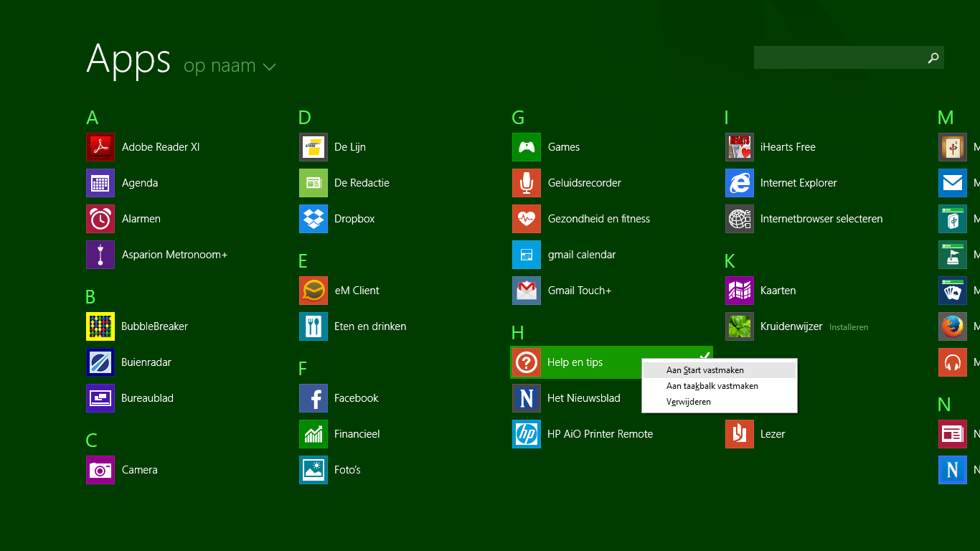Viewport: 980px width, 551px height.
Task: Open the Dropbox icon
Action: pyautogui.click(x=314, y=219)
